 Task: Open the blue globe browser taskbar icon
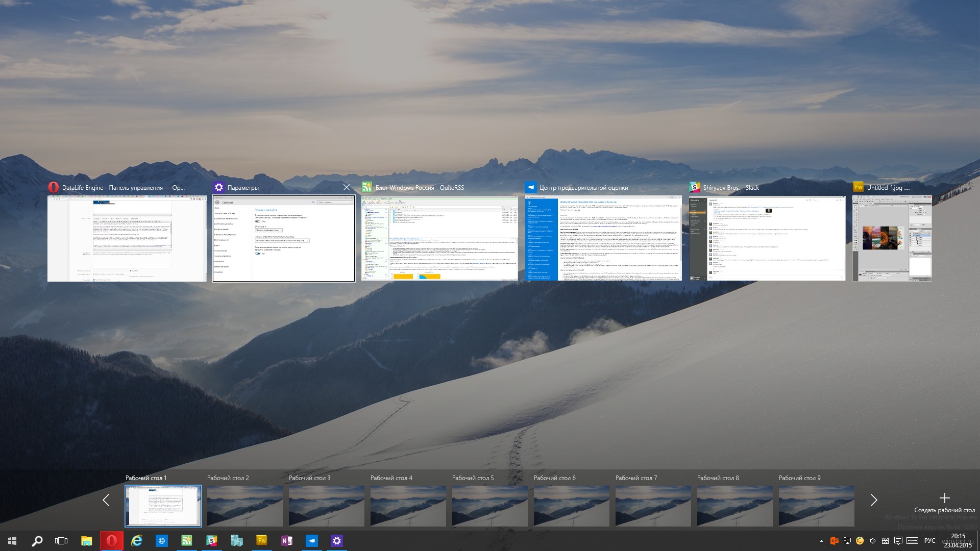point(161,541)
